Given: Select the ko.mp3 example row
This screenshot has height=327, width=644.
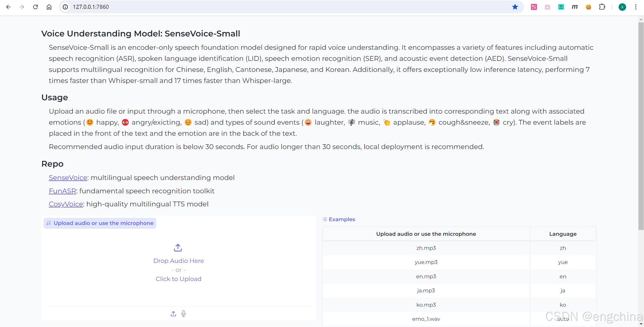Looking at the screenshot, I should 459,305.
